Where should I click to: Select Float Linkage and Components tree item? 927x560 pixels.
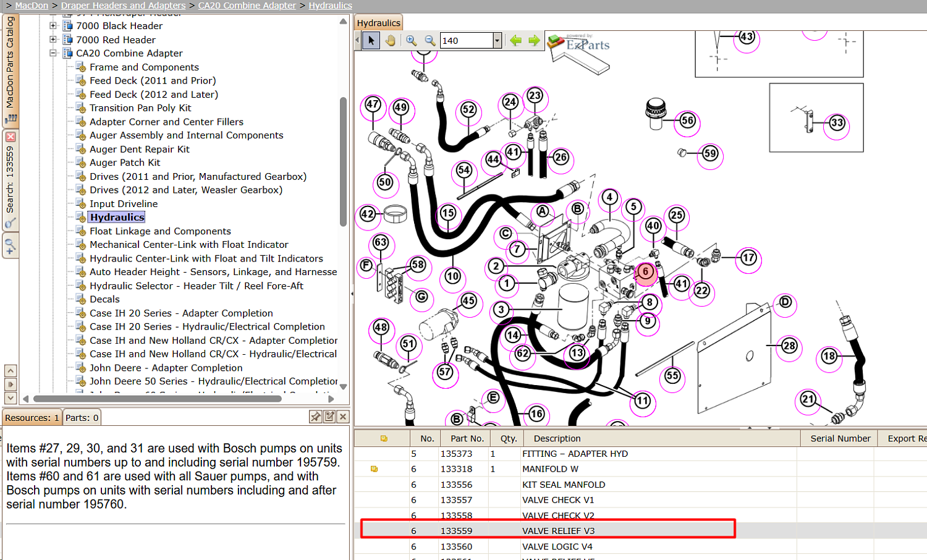[x=160, y=231]
